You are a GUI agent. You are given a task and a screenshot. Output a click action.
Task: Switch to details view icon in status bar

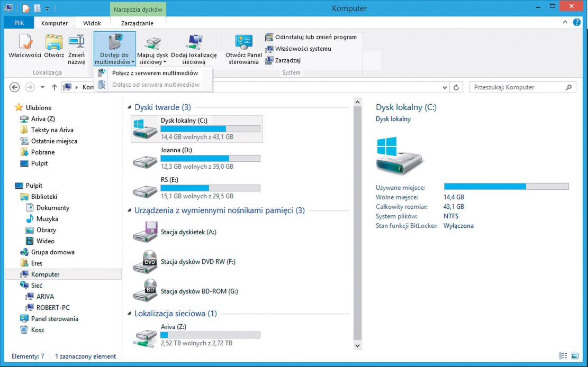[563, 356]
